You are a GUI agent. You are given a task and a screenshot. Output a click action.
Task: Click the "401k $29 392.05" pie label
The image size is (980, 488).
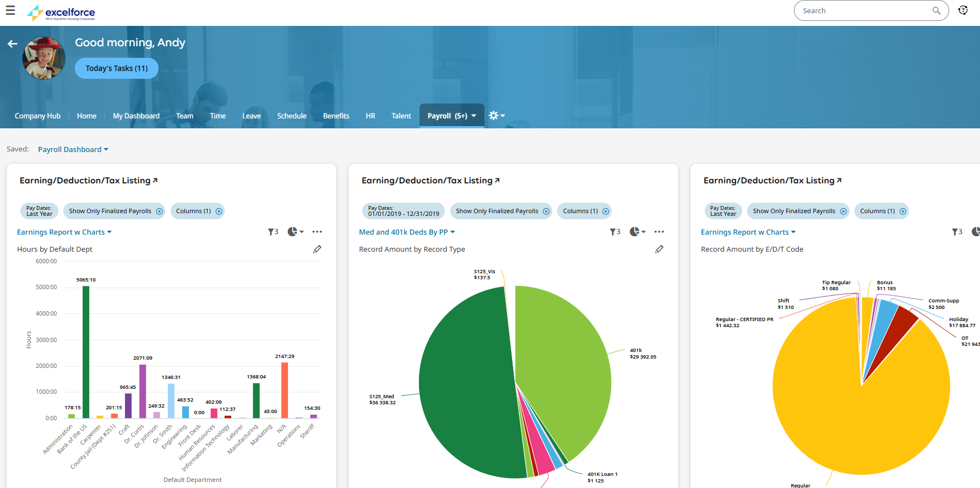point(643,354)
